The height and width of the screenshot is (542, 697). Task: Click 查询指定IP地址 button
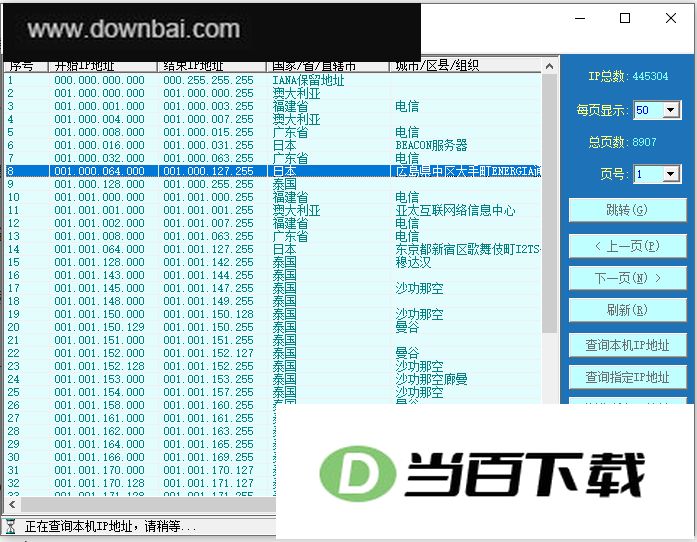[x=627, y=377]
